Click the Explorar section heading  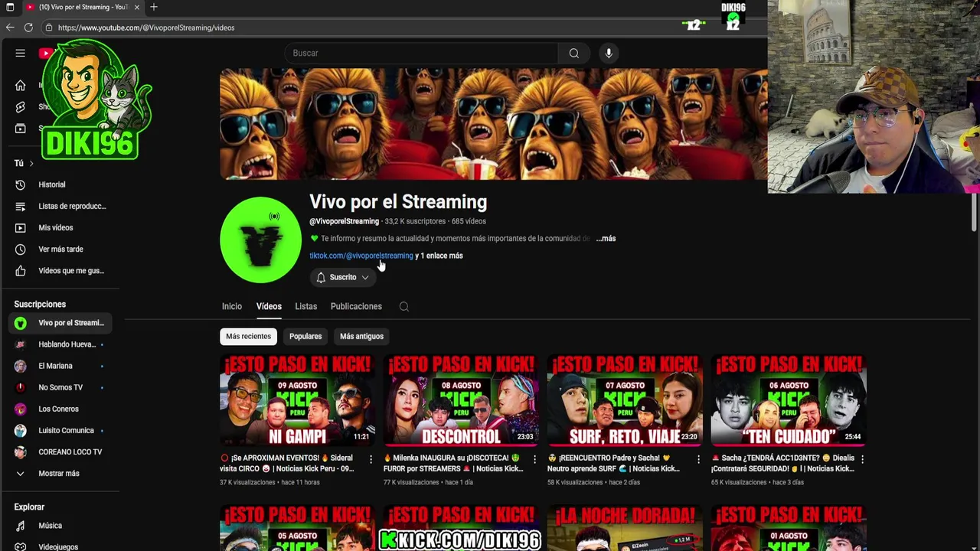(29, 507)
